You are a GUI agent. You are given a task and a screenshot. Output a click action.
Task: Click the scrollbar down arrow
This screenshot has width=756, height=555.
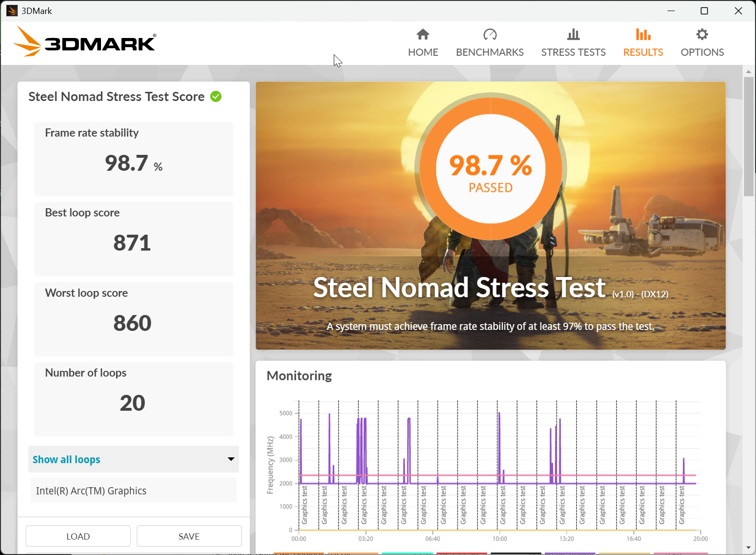[x=748, y=547]
